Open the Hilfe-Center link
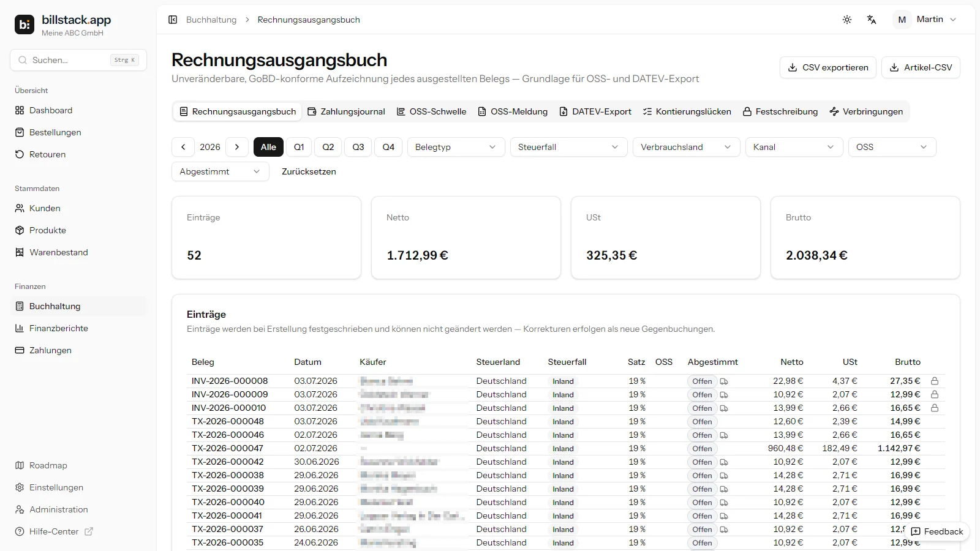 (54, 531)
